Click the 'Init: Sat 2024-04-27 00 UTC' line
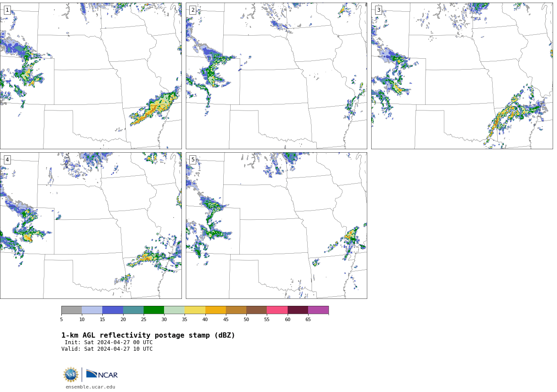Screen dimensions: 557x392 pyautogui.click(x=109, y=342)
